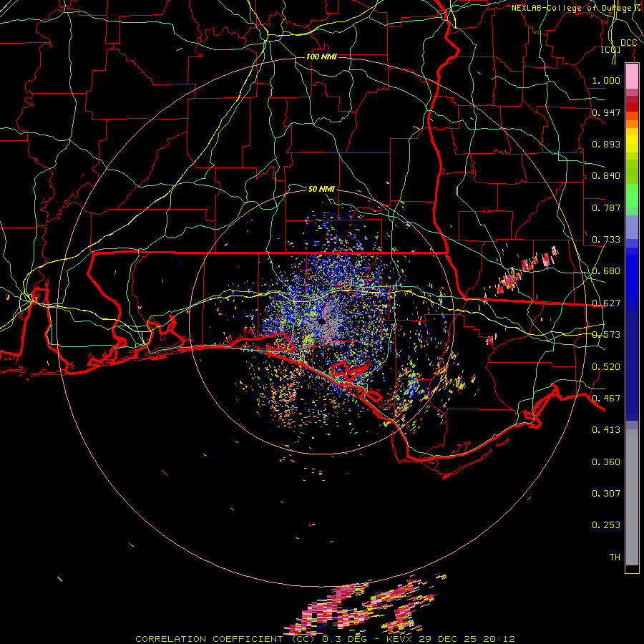Click the TH label at color bar bottom
This screenshot has width=644, height=644.
615,557
